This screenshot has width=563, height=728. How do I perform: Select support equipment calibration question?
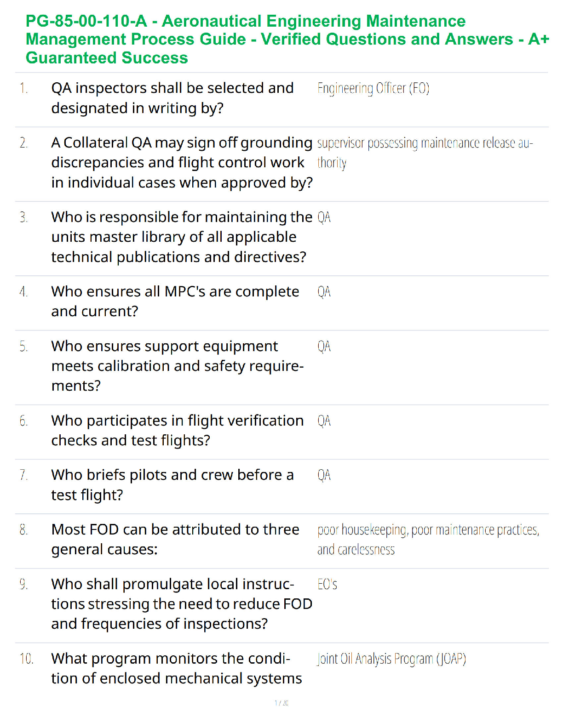point(178,366)
